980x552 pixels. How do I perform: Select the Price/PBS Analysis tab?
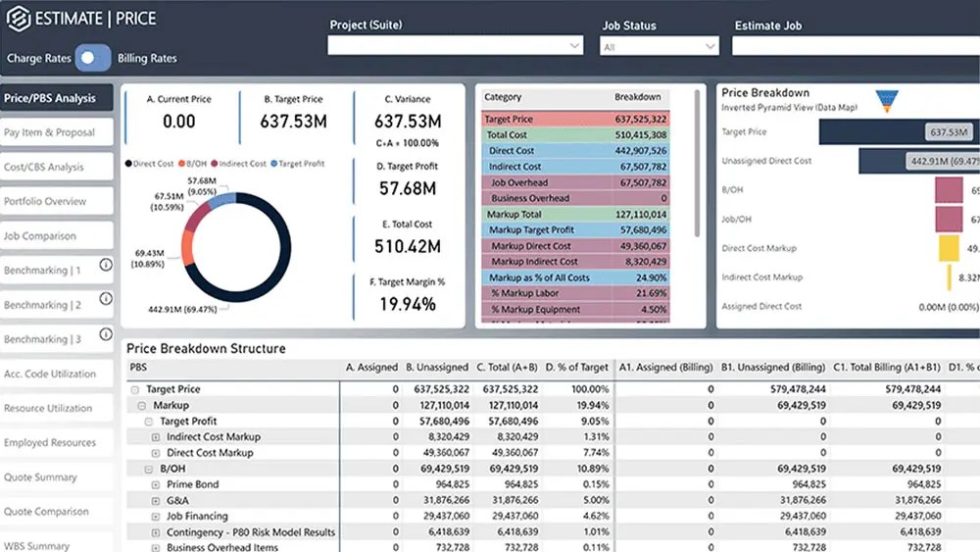coord(57,98)
